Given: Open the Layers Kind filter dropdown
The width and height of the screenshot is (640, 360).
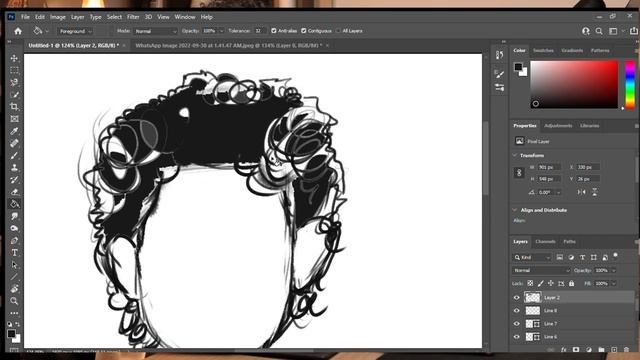Looking at the screenshot, I should (x=532, y=258).
